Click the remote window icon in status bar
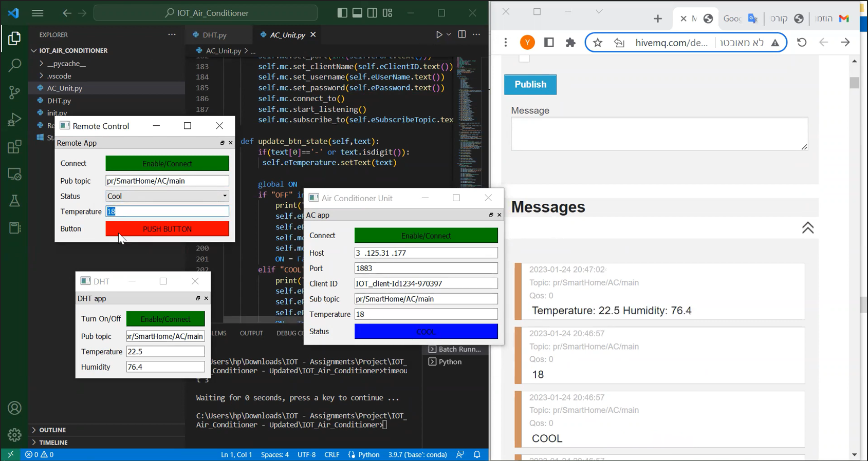This screenshot has height=461, width=868. (x=10, y=454)
